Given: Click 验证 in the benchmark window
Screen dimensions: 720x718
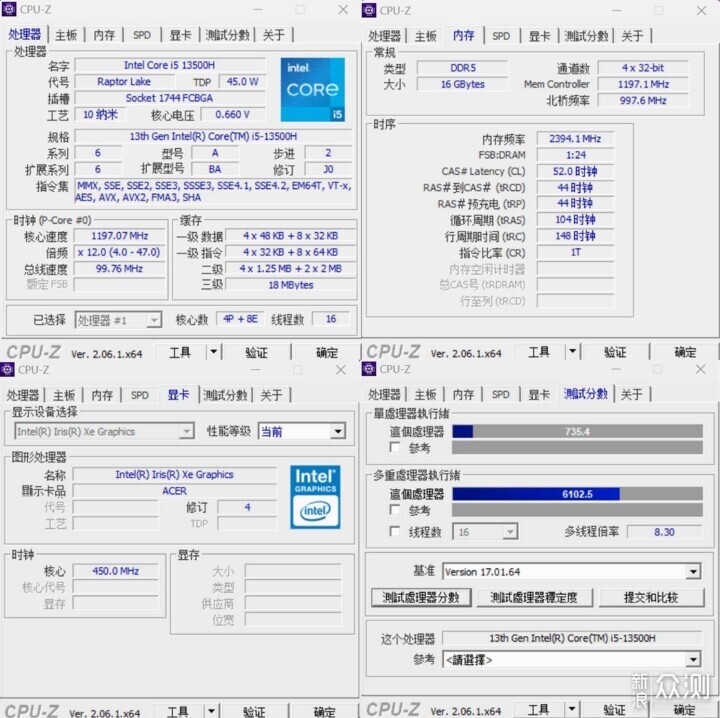Looking at the screenshot, I should tap(615, 709).
